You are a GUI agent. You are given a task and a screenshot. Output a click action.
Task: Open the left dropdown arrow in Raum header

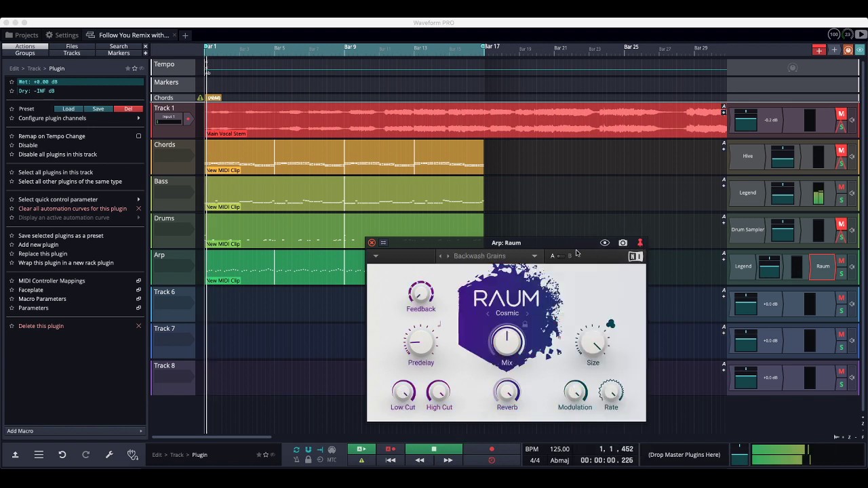[x=376, y=256]
